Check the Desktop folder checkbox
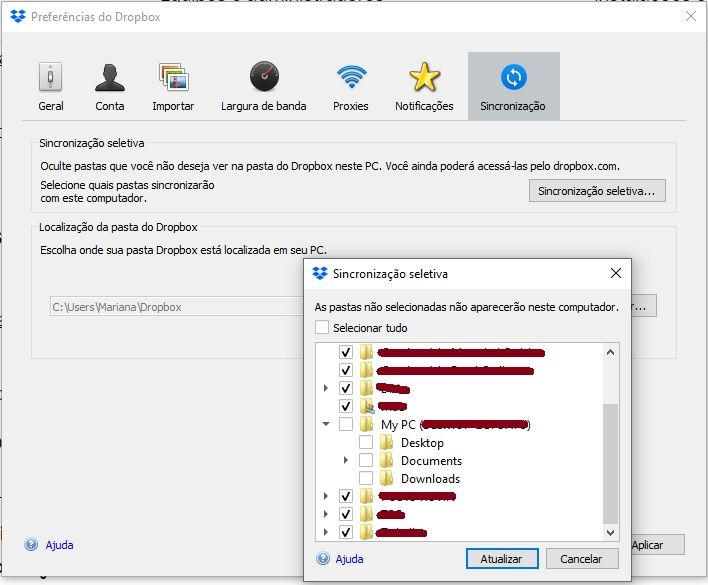Viewport: 708px width, 585px height. [x=366, y=442]
